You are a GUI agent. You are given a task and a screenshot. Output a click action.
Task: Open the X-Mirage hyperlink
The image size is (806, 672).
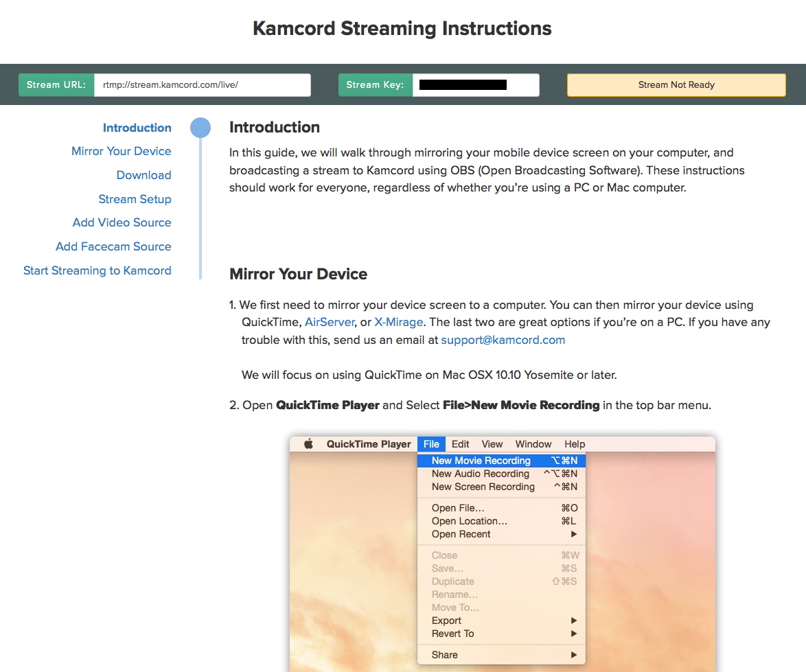(398, 322)
